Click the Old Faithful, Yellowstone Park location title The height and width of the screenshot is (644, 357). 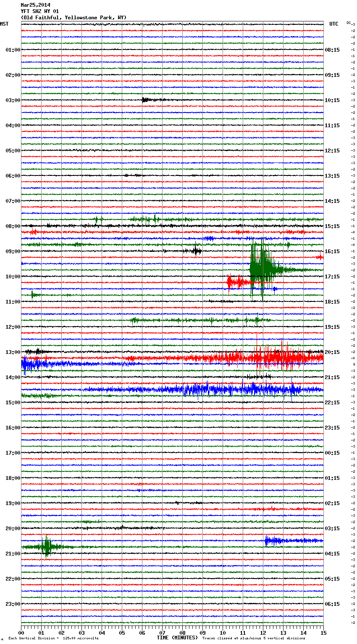click(73, 18)
